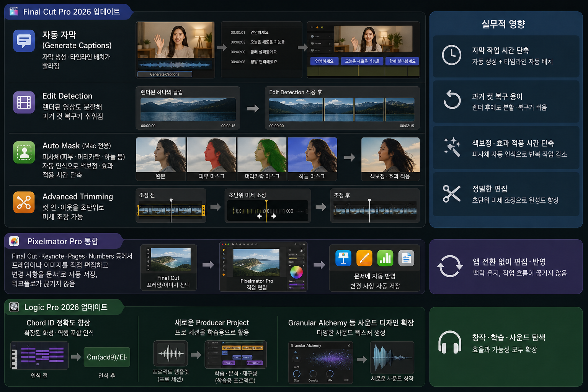Click the blue speech-bubble captions icon

tap(24, 41)
